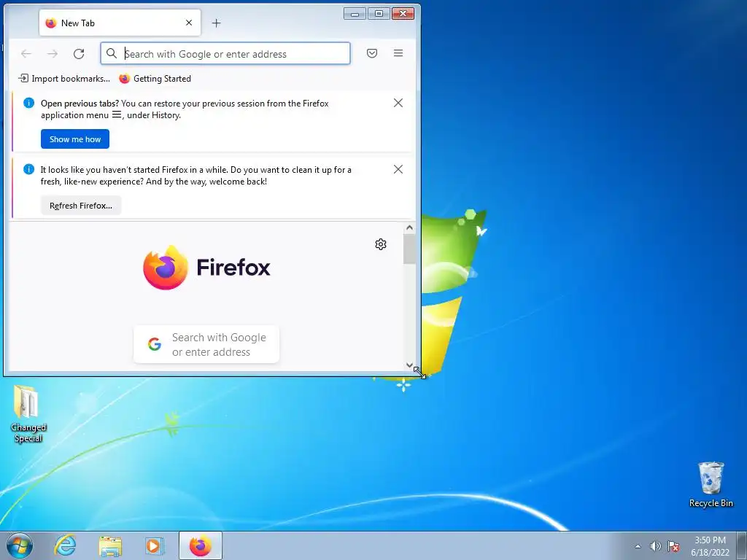
Task: Click info icon in Refresh Firefox notice
Action: pos(28,169)
